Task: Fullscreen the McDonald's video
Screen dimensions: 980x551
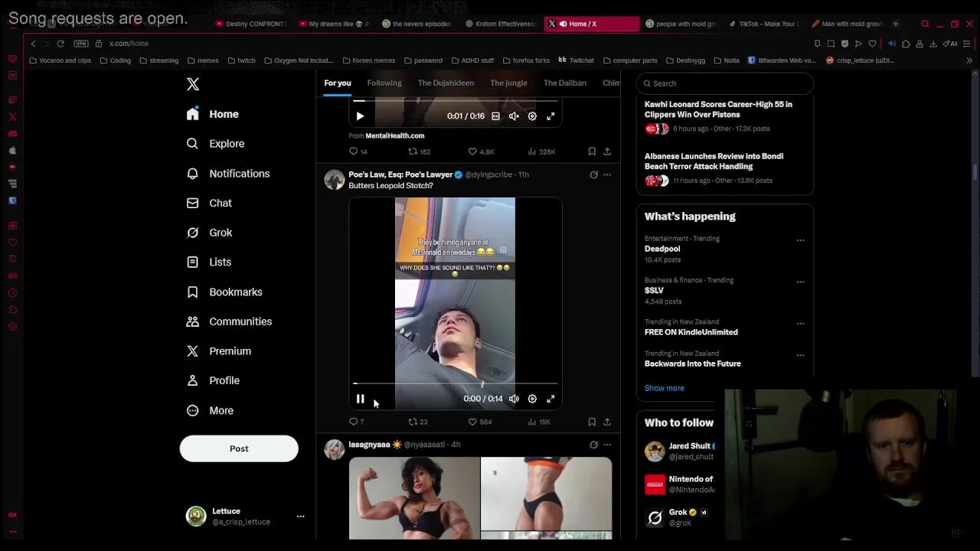Action: [x=550, y=399]
